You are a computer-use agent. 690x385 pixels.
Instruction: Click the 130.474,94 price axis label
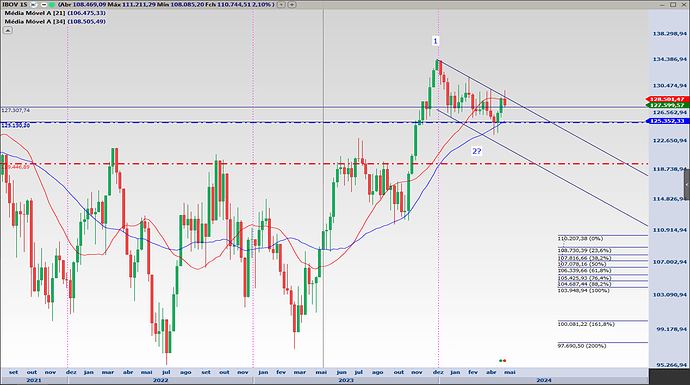669,86
